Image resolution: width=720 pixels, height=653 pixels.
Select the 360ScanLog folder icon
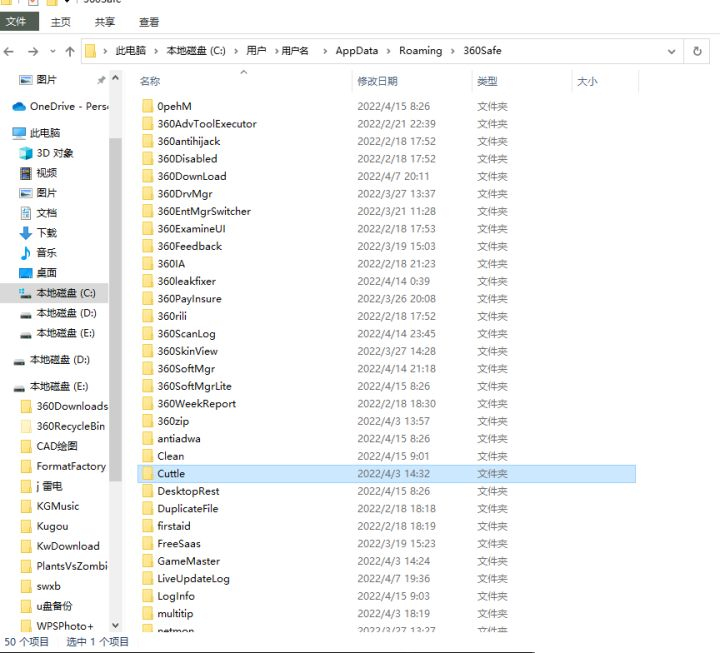point(147,334)
